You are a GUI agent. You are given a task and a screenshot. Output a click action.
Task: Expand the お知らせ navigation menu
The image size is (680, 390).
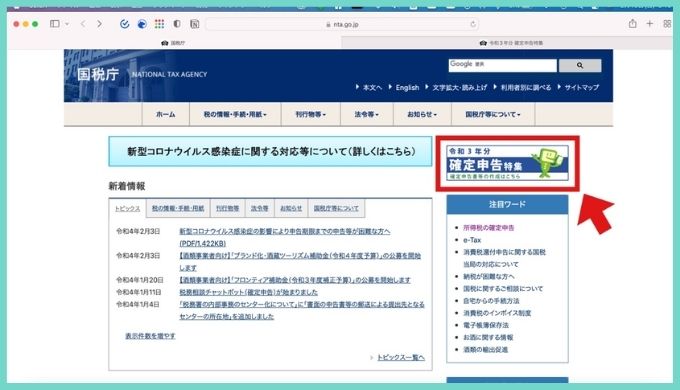(422, 114)
